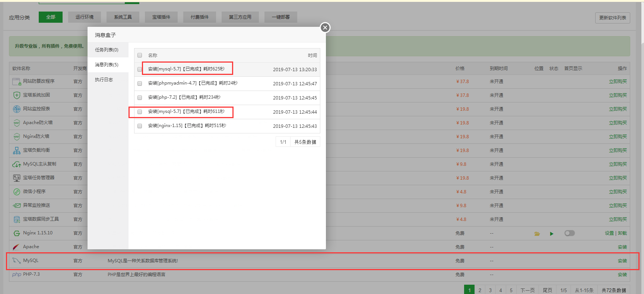The image size is (644, 294).
Task: Click the 宝塔系统加固 shield icon
Action: 17,95
